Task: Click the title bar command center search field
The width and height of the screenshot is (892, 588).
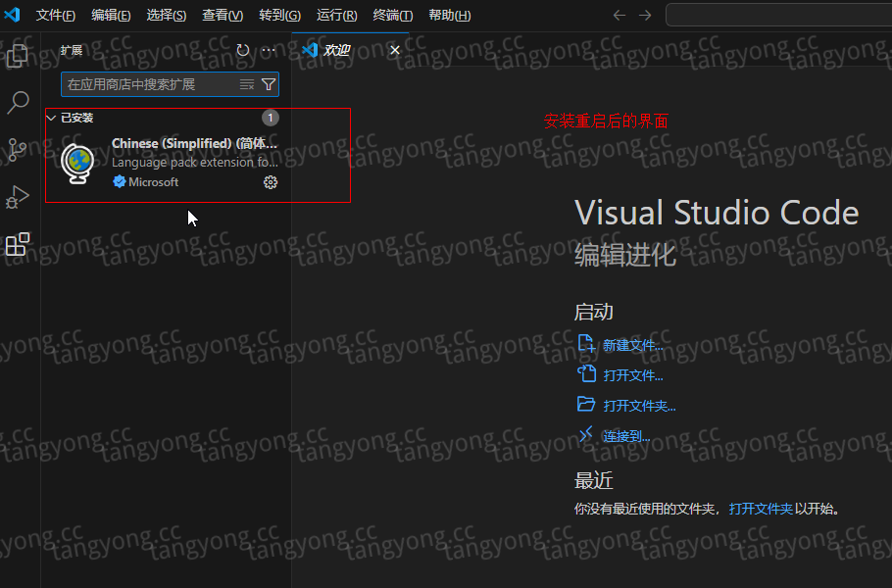Action: click(x=779, y=16)
